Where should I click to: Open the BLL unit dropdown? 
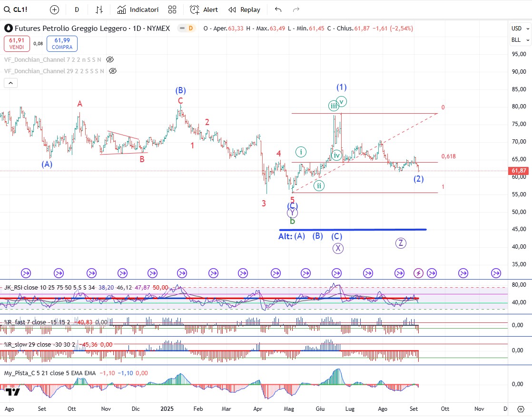tap(516, 40)
